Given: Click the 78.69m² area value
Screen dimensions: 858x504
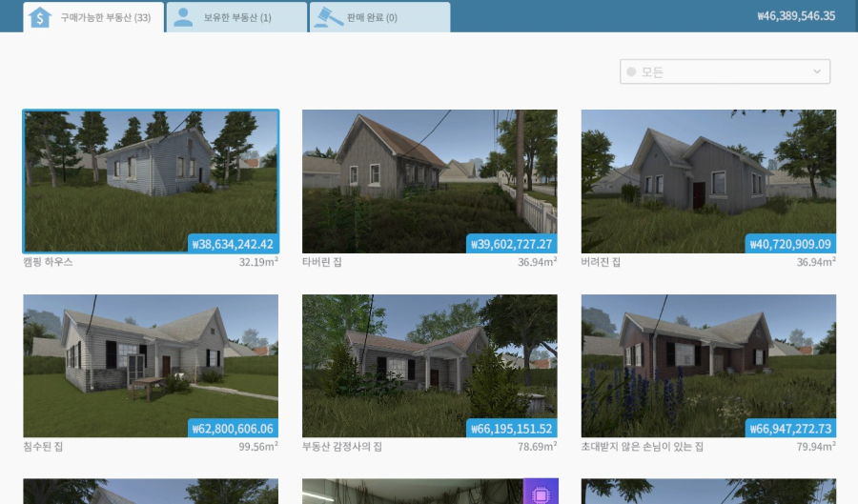Looking at the screenshot, I should 538,447.
